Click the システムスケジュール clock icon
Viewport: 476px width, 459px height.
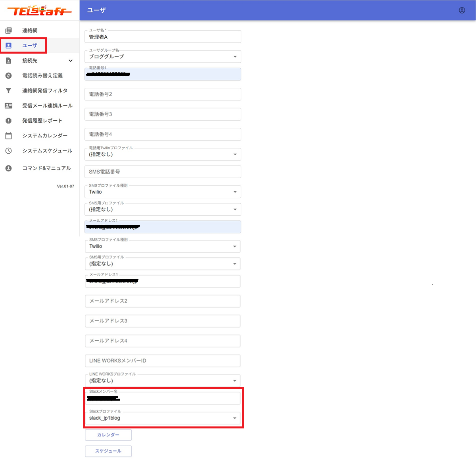pyautogui.click(x=8, y=151)
